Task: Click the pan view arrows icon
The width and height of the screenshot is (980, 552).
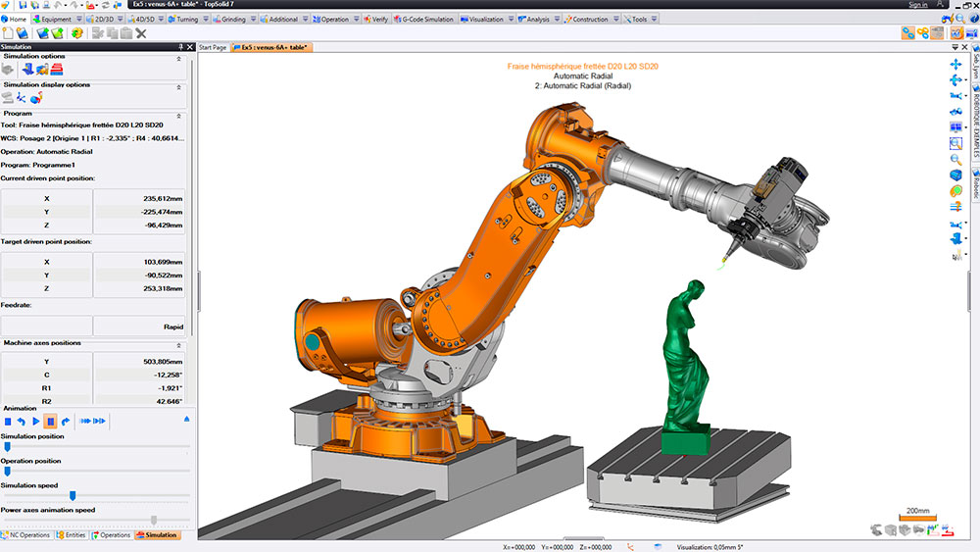Action: (x=956, y=63)
